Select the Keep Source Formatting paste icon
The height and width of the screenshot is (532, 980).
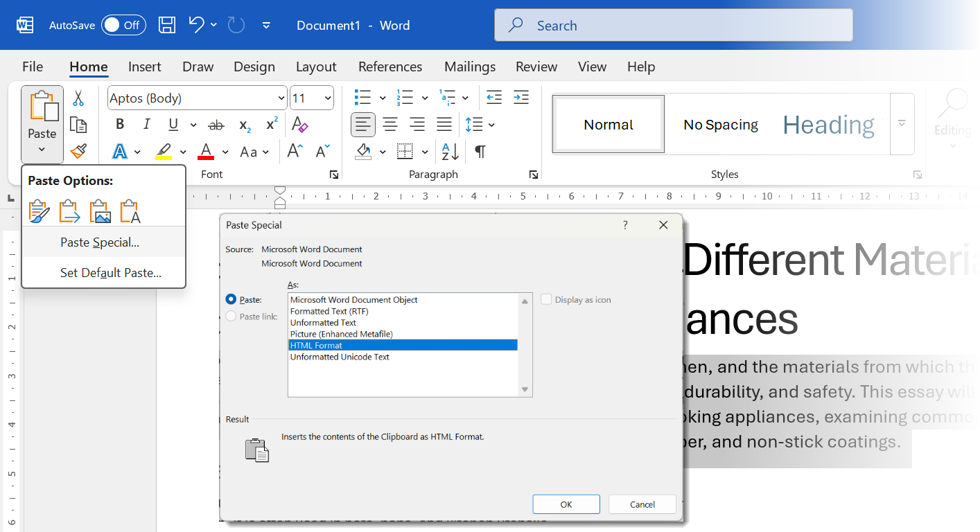[x=40, y=211]
